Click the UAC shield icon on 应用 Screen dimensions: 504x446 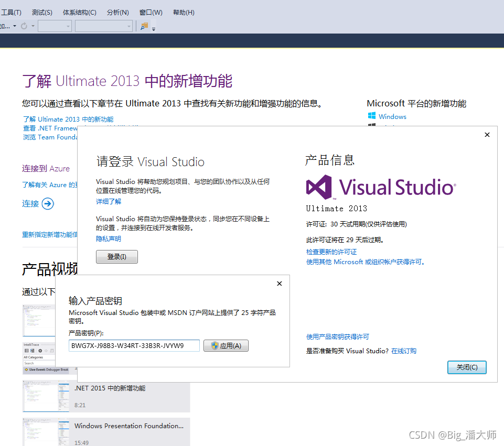click(x=215, y=346)
